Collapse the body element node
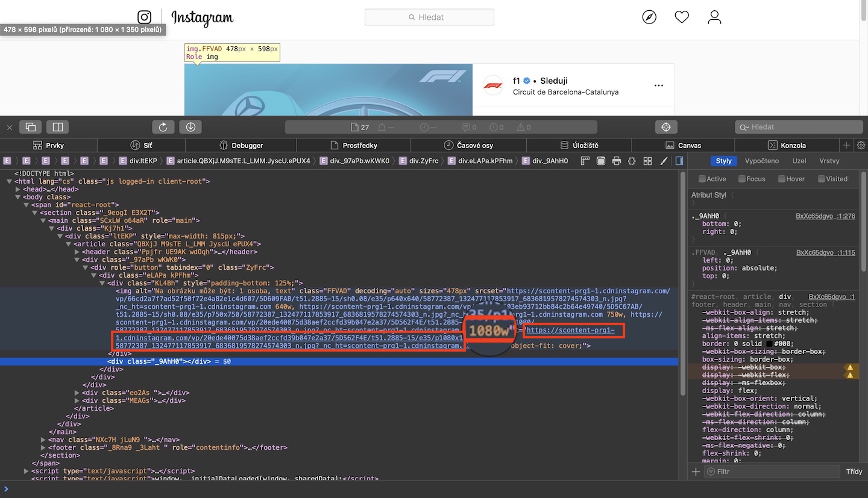Viewport: 868px width, 498px height. pos(17,197)
